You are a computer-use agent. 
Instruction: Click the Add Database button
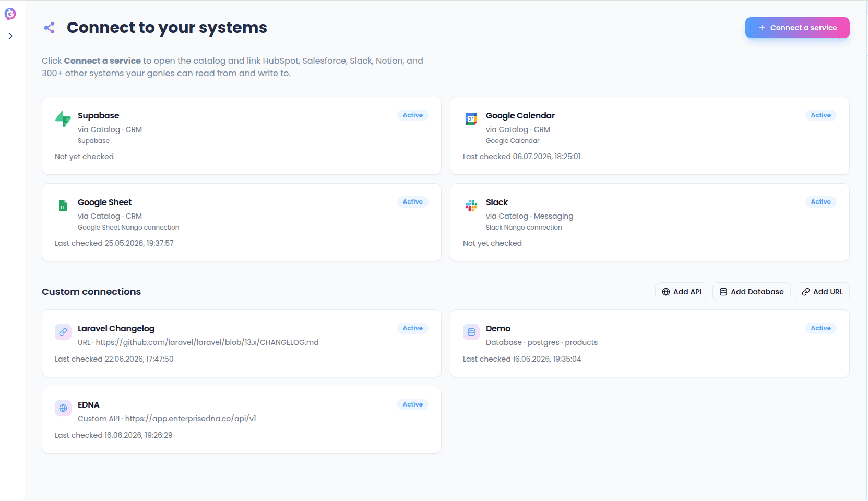(x=751, y=292)
